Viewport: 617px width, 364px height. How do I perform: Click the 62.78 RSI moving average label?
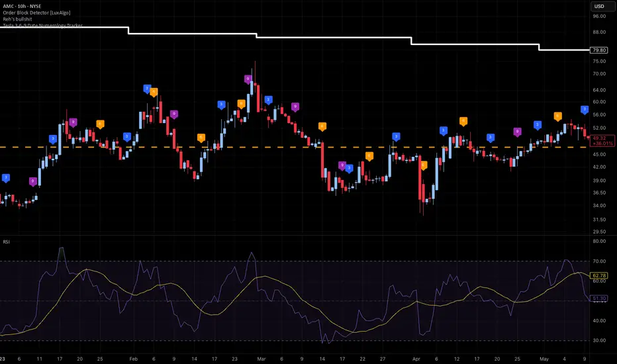tap(599, 275)
